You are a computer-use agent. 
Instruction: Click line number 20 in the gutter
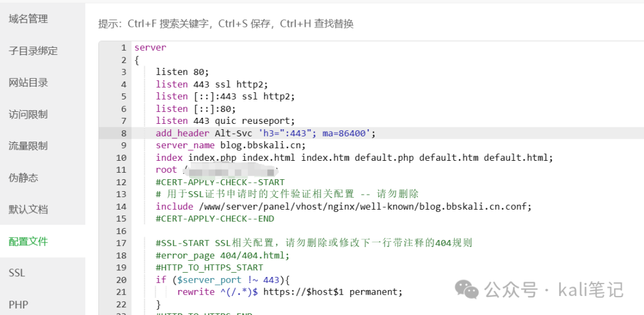click(122, 280)
